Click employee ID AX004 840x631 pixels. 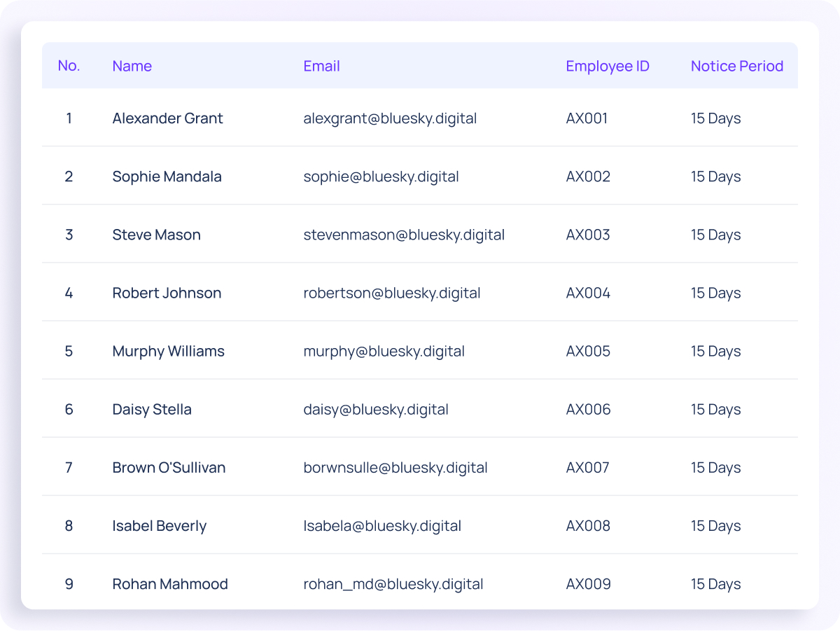tap(588, 293)
